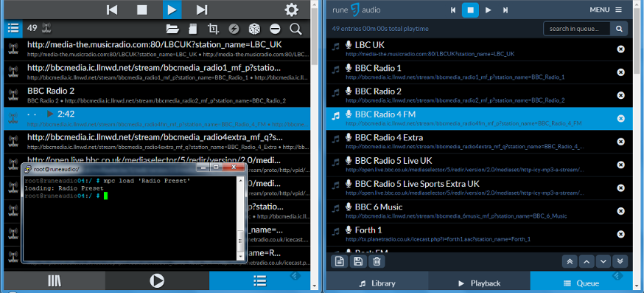Toggle the lightning consume mode icon
The image size is (644, 293).
click(x=234, y=28)
